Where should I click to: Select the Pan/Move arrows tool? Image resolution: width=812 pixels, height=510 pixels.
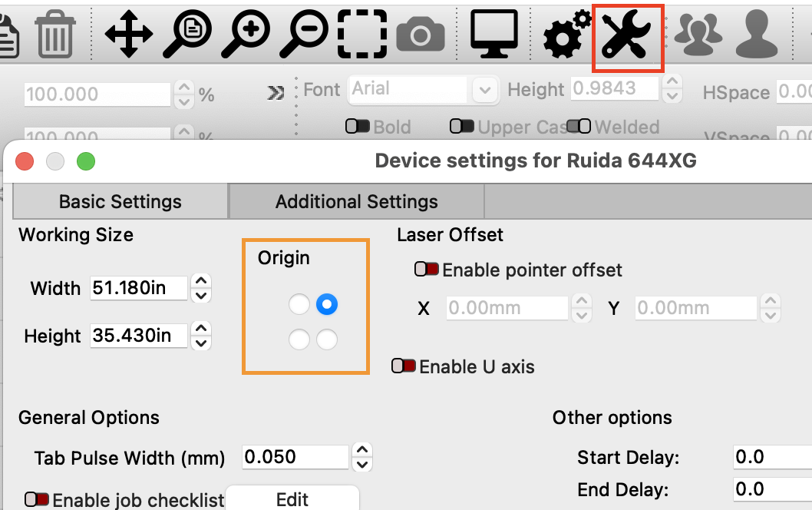[128, 35]
